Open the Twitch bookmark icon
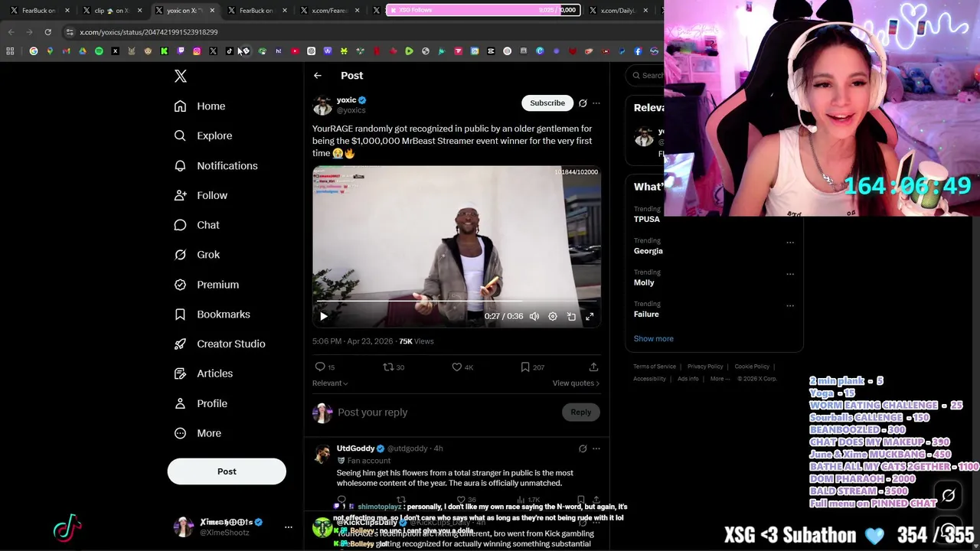 [x=181, y=51]
